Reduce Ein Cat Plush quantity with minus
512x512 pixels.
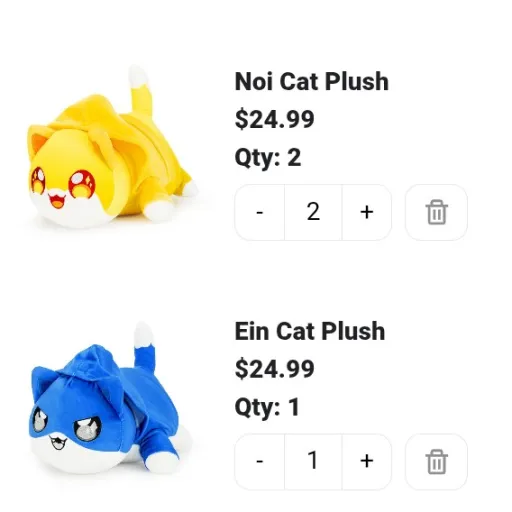pyautogui.click(x=260, y=462)
